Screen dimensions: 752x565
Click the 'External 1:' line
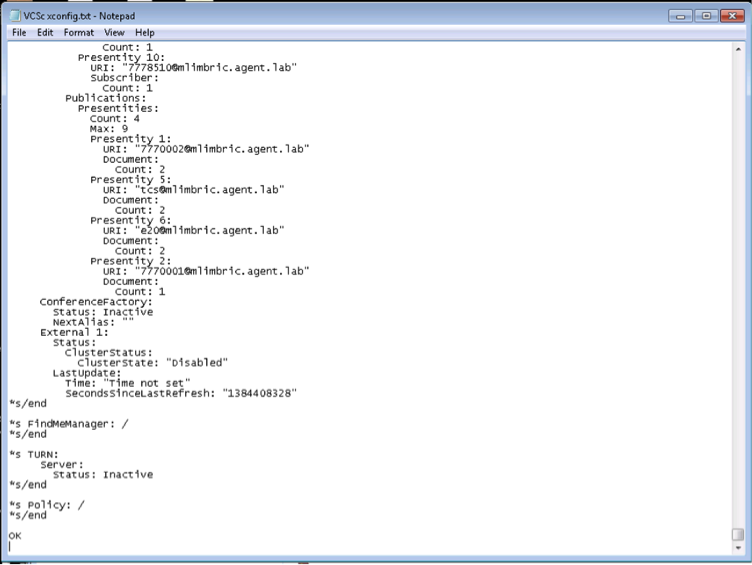pos(74,332)
